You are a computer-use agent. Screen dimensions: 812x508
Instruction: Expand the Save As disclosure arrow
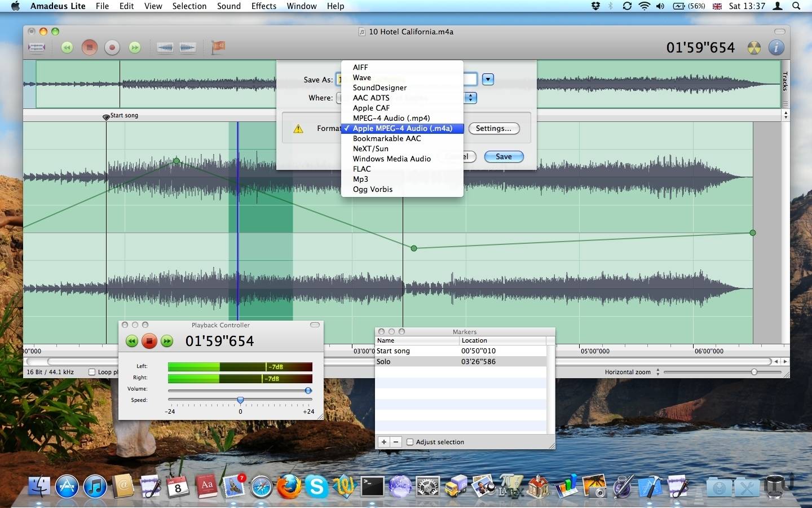488,80
